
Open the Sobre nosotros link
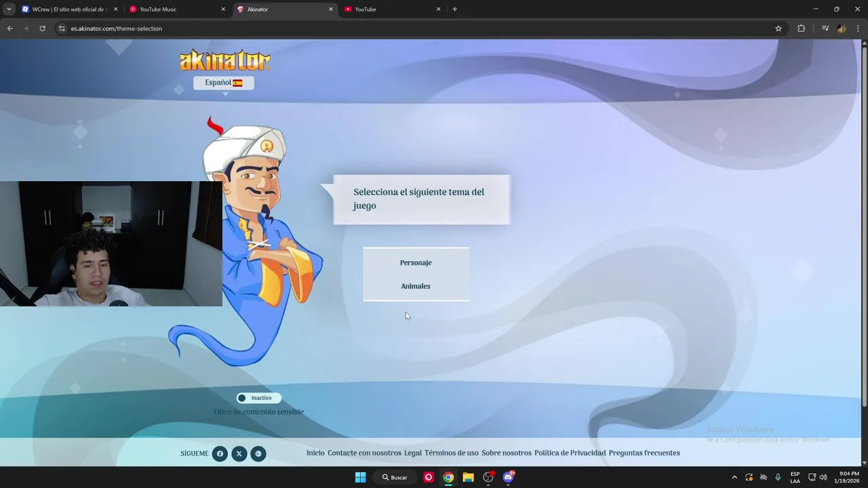507,453
